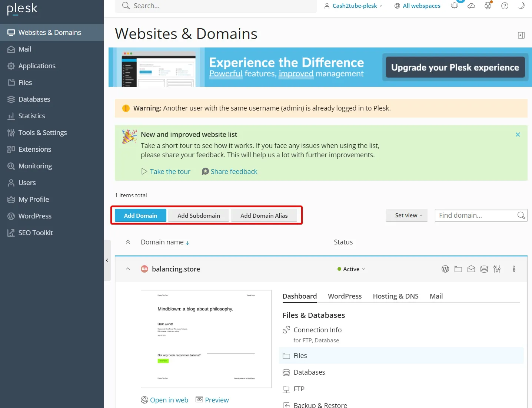Screen dimensions: 532x408
Task: Open Connection Info for FTP, Database
Action: 317,330
